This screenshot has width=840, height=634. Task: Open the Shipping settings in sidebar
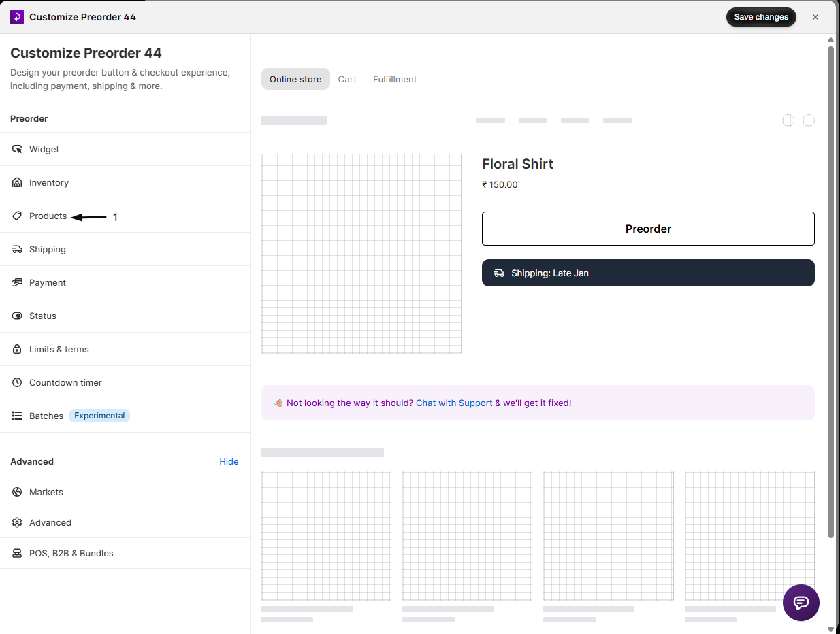point(125,249)
